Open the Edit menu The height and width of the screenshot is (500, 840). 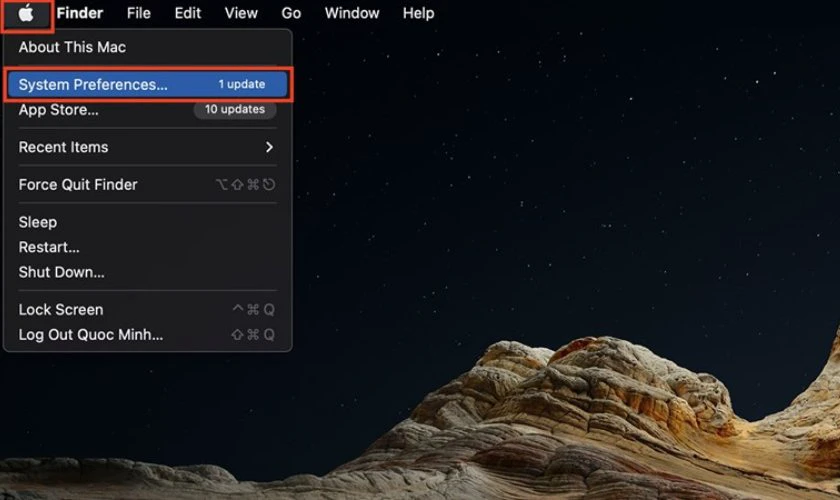(187, 13)
